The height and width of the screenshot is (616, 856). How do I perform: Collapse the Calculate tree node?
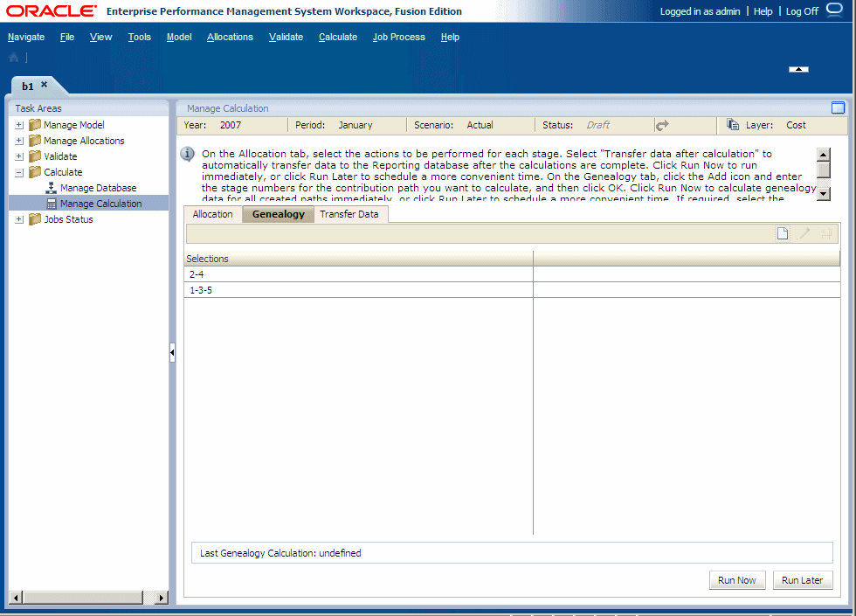pos(18,171)
